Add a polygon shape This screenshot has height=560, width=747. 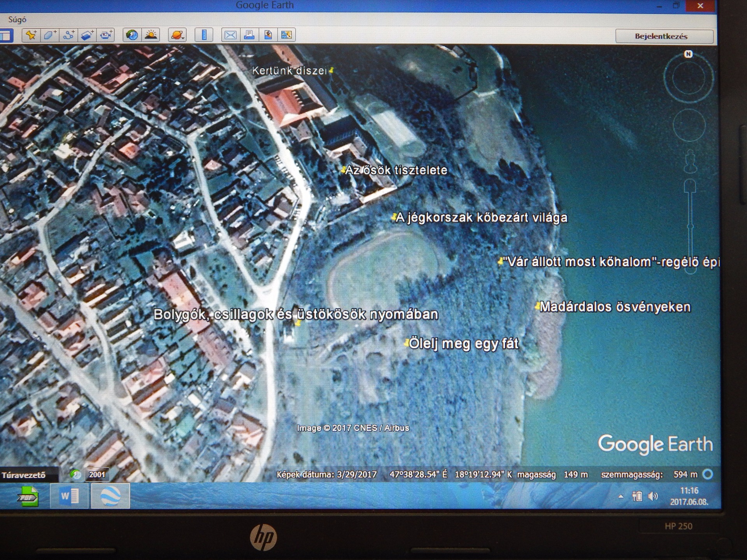coord(49,35)
